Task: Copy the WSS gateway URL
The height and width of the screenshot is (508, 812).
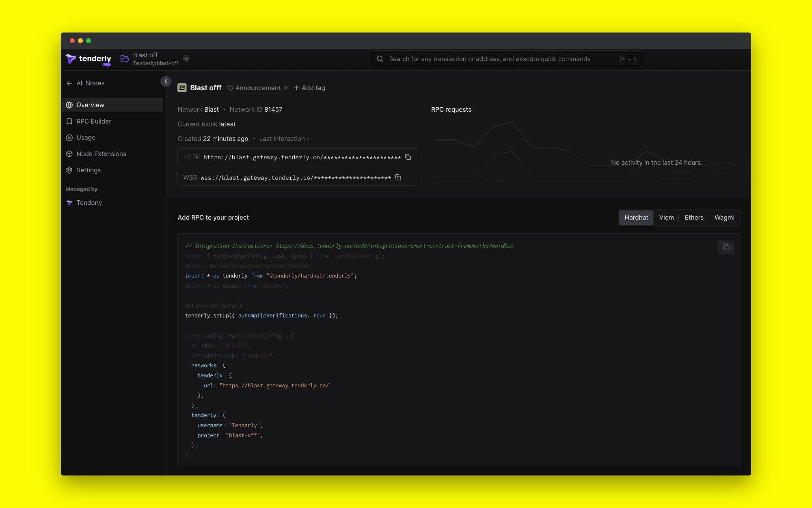Action: (398, 178)
